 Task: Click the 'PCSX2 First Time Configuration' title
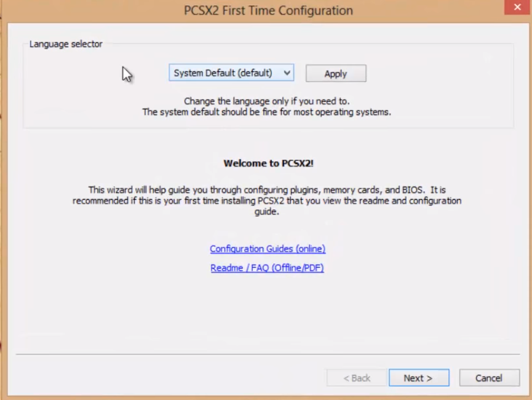(x=268, y=10)
